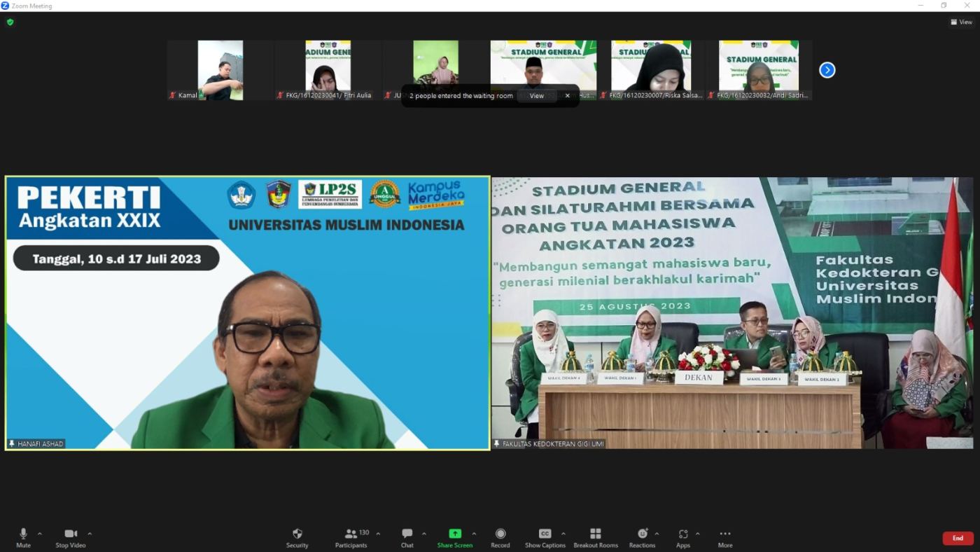Click muted mic icon beside Riska Salsa

click(603, 95)
